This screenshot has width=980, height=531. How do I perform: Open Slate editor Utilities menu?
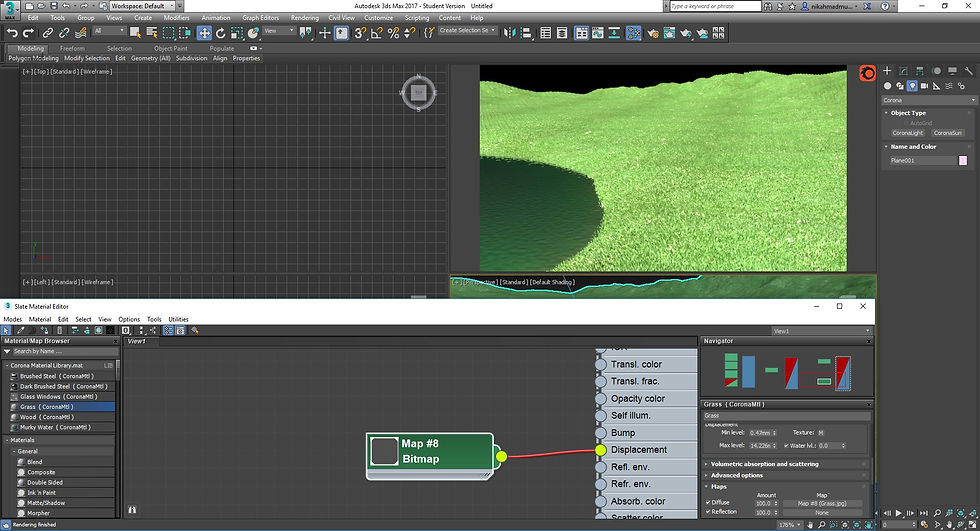(x=178, y=319)
